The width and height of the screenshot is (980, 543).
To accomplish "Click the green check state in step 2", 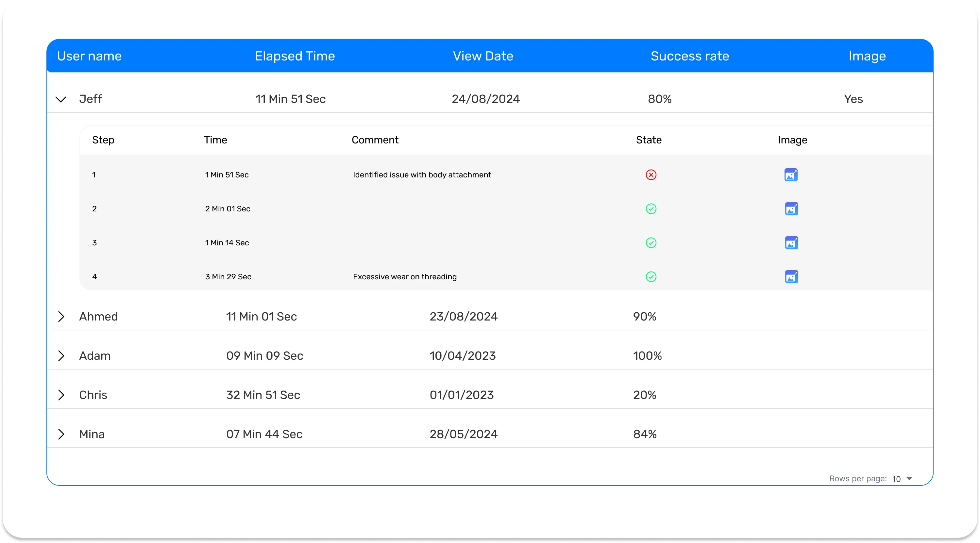I will (x=651, y=209).
